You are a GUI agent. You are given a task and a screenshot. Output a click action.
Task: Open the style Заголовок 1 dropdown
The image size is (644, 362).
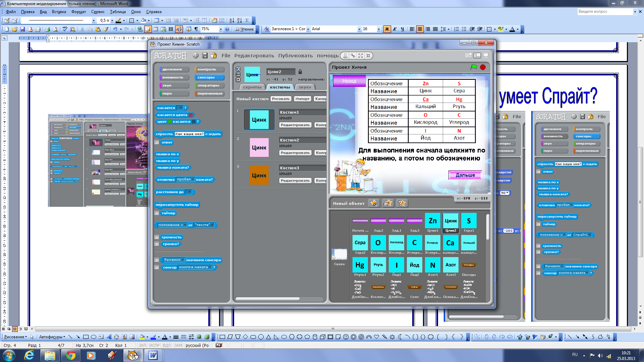(x=308, y=29)
